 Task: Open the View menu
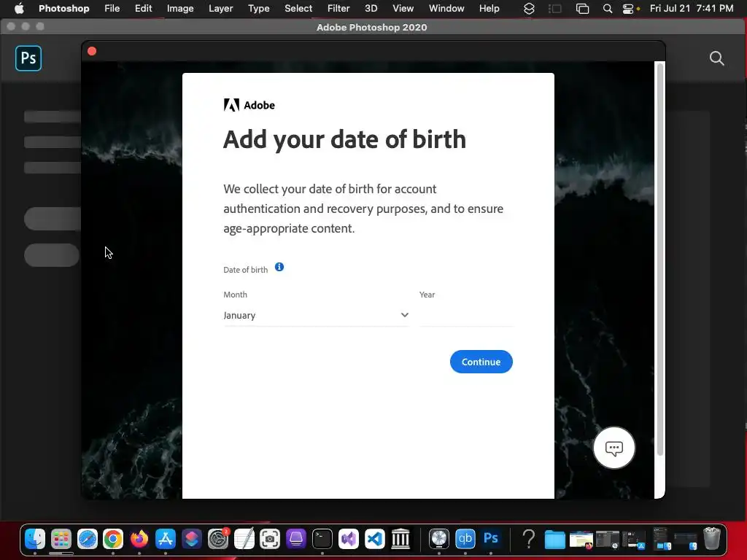tap(403, 9)
